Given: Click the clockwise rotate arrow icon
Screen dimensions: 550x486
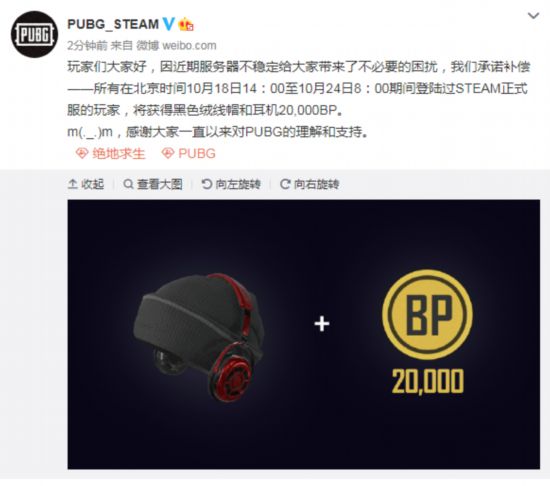Looking at the screenshot, I should (285, 184).
